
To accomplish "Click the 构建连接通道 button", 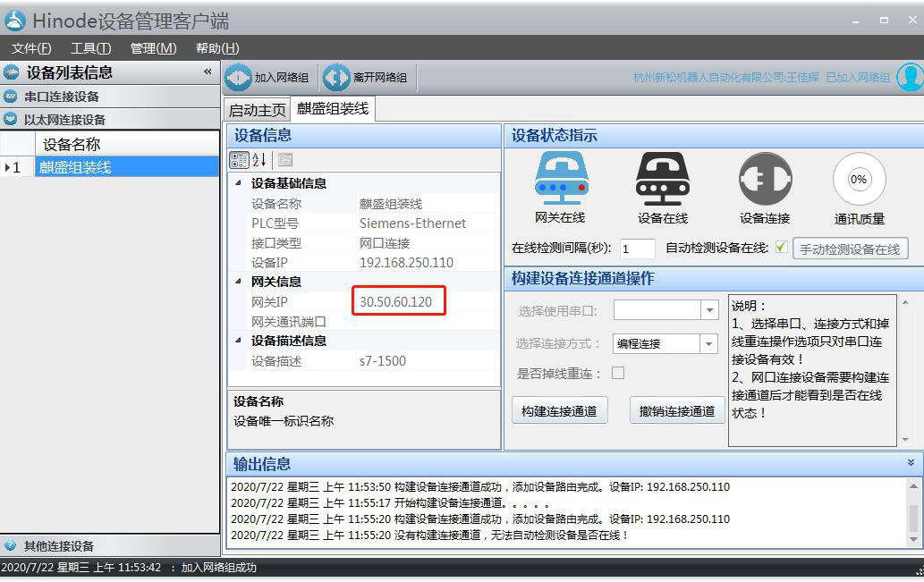I will pyautogui.click(x=559, y=409).
